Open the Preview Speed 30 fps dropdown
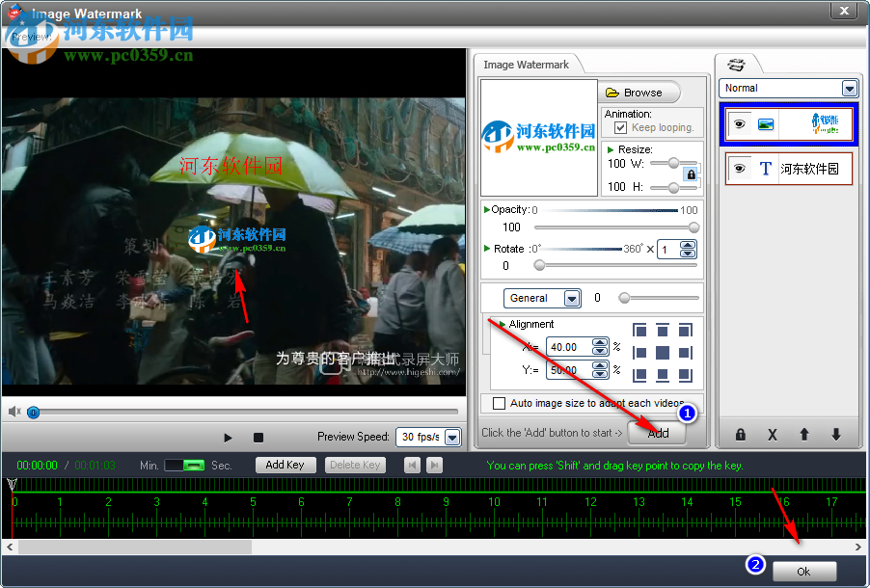The height and width of the screenshot is (588, 870). pos(454,437)
